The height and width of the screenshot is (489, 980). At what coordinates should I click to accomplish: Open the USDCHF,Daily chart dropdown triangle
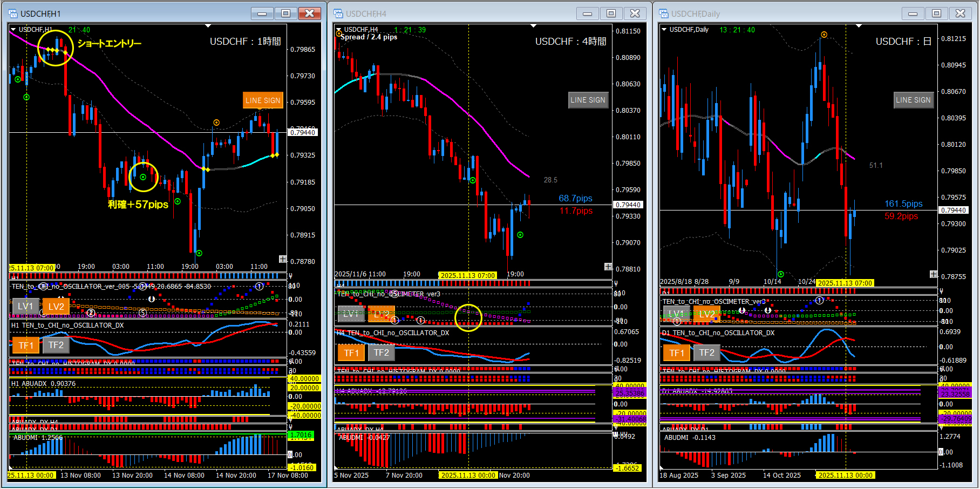point(664,30)
